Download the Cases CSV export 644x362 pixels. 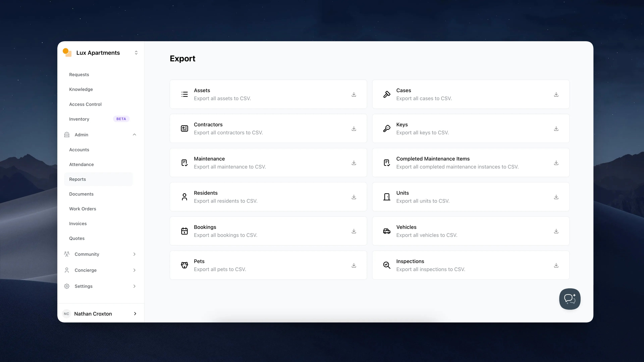pos(556,94)
